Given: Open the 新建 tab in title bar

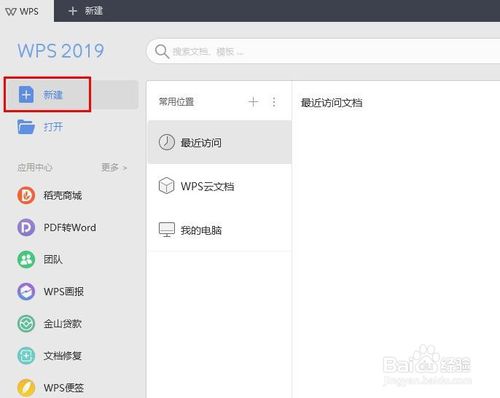Looking at the screenshot, I should point(85,11).
